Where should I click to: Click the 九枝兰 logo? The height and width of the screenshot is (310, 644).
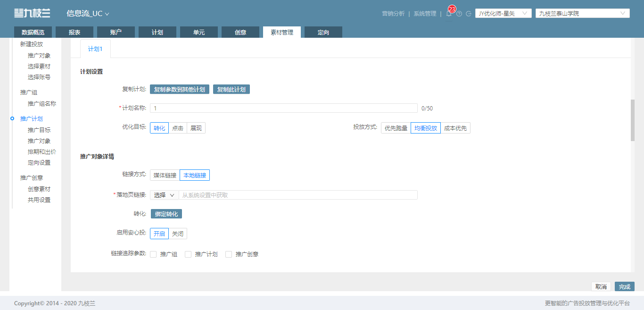[32, 13]
